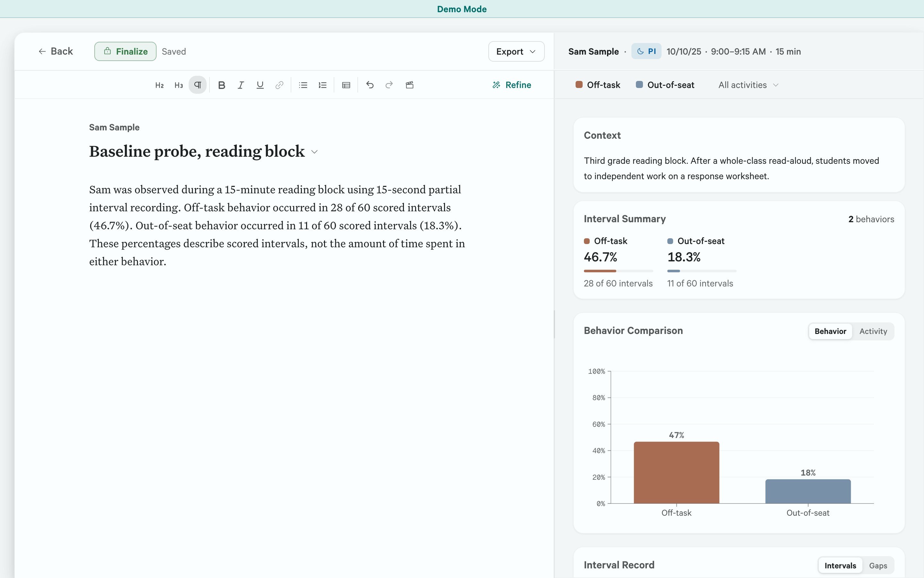
Task: Click the Context description text
Action: pos(731,168)
